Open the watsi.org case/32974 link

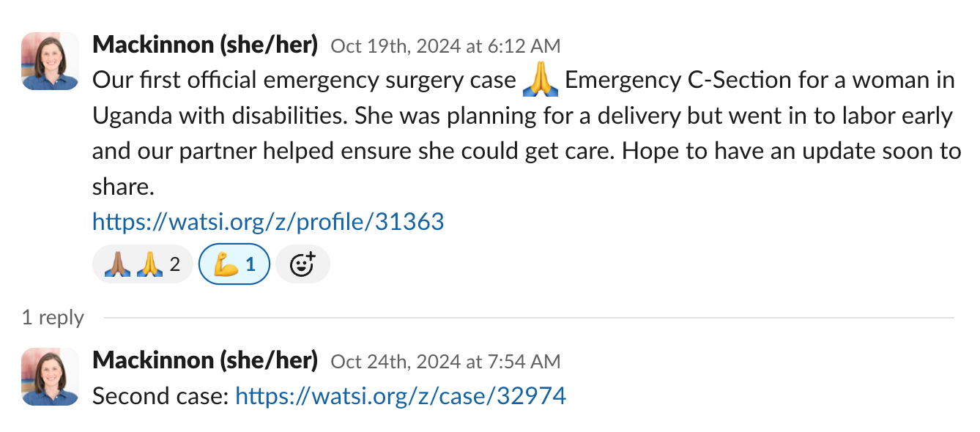401,396
